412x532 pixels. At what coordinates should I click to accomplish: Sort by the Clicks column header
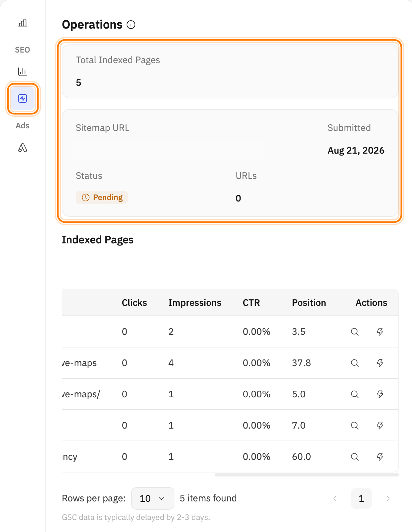(x=134, y=303)
